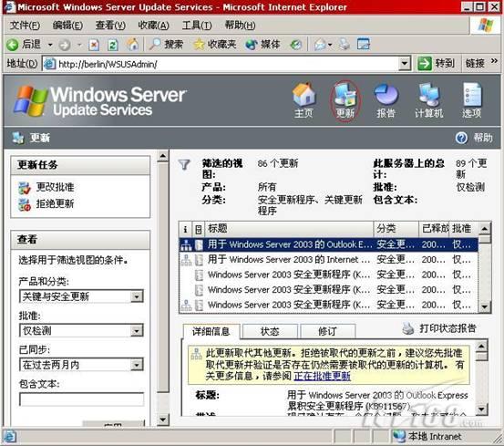
Task: Click the IE home page icon
Action: point(132,45)
